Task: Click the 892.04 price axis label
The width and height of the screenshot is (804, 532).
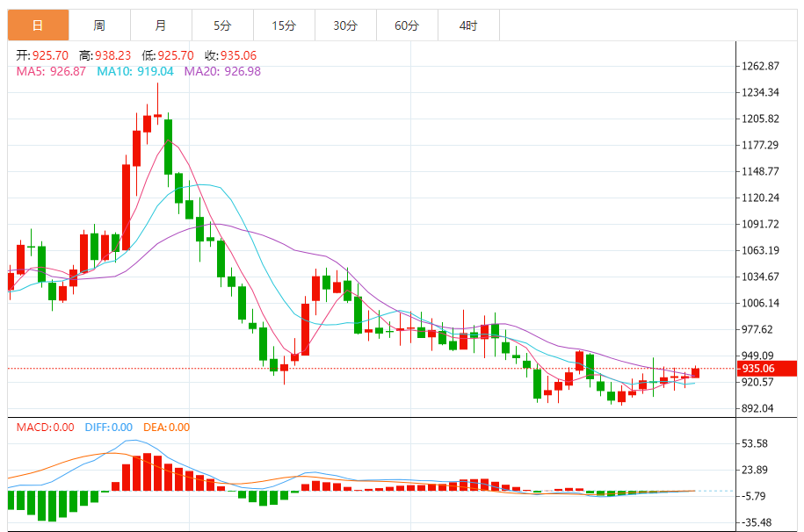Action: pos(757,408)
